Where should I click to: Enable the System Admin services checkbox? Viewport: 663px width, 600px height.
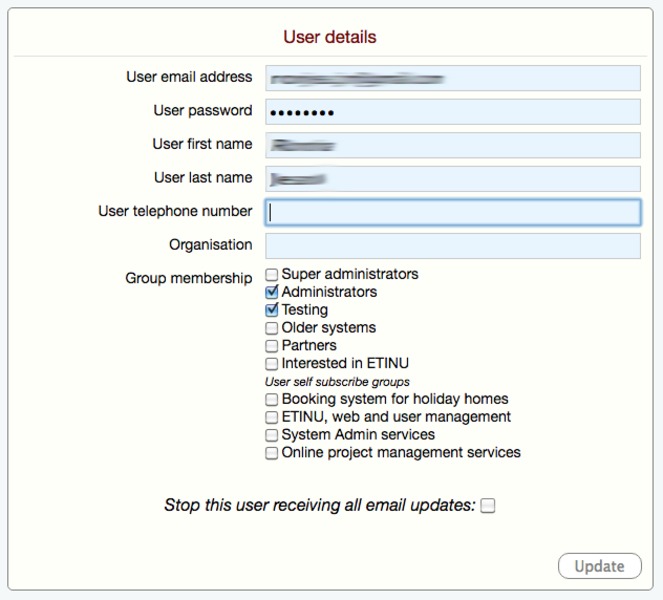pyautogui.click(x=272, y=436)
